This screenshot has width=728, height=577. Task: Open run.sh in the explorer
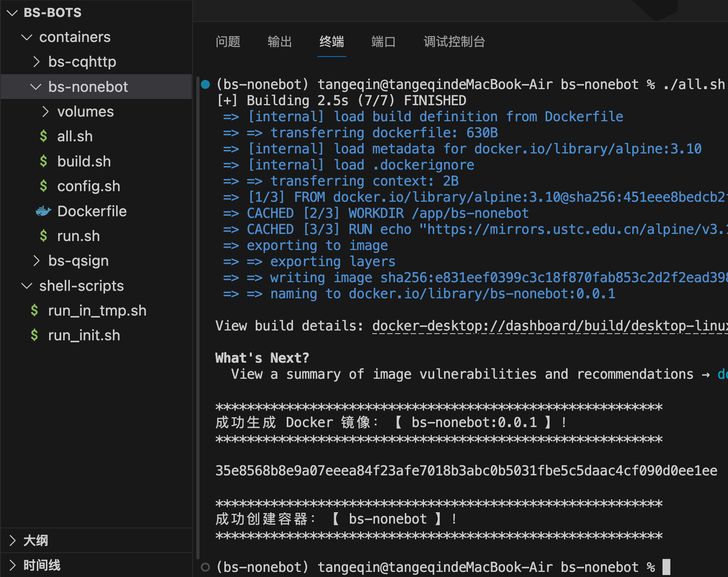click(78, 236)
